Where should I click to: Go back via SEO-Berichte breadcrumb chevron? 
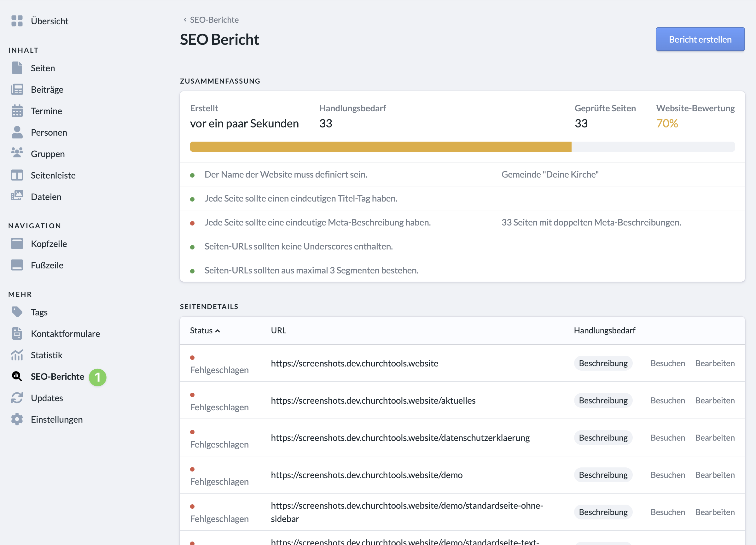pyautogui.click(x=185, y=20)
